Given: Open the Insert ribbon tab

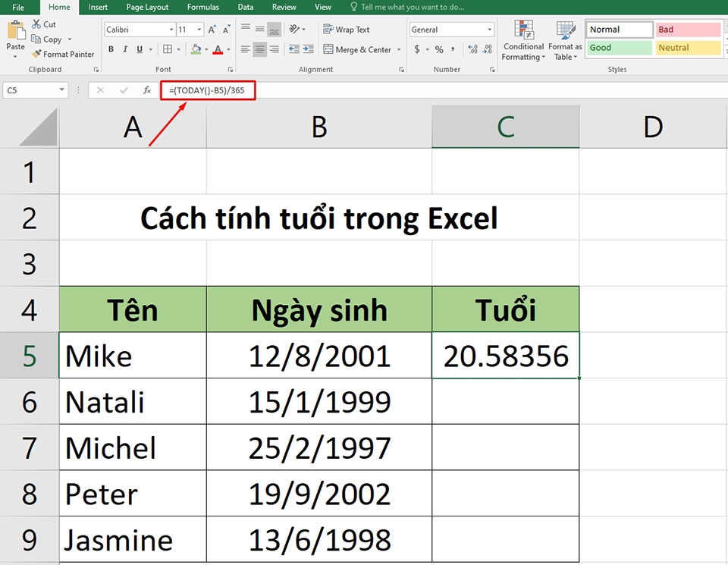Looking at the screenshot, I should (x=98, y=7).
